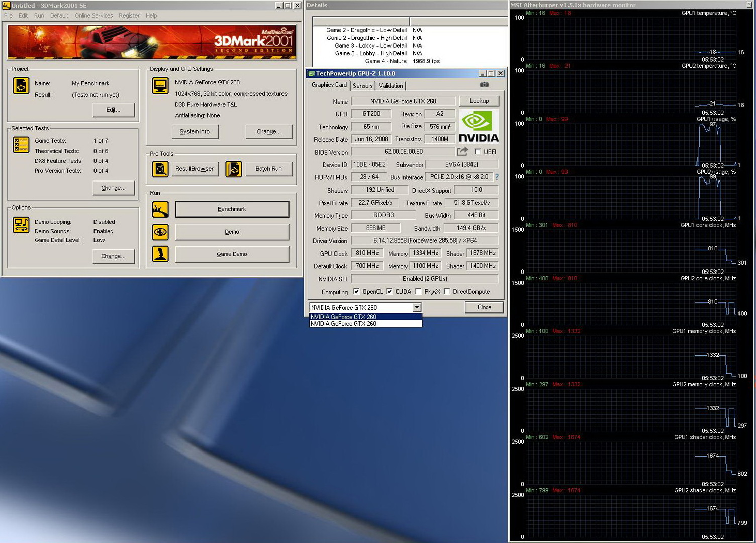Click the GPU Clock 810 MHz value
756x543 pixels.
click(x=367, y=253)
